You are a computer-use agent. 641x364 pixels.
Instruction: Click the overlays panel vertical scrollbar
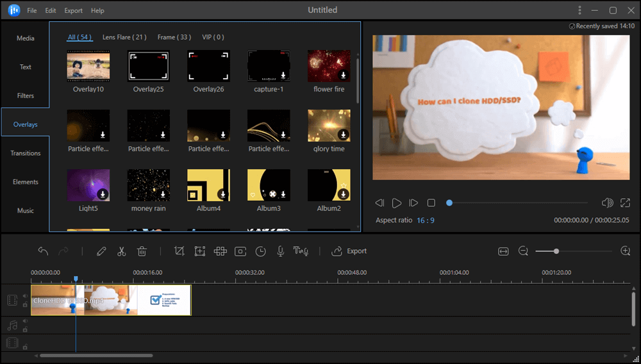pyautogui.click(x=358, y=79)
